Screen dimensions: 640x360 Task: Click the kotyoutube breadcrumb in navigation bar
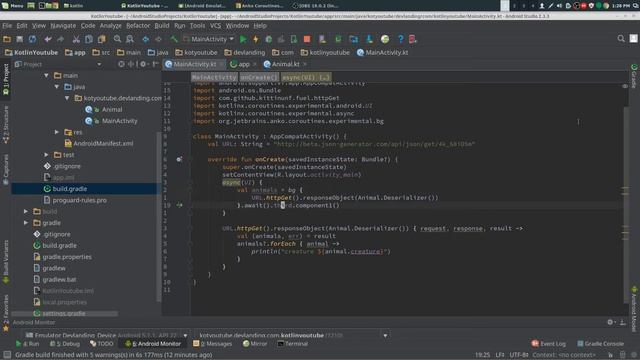coord(196,53)
